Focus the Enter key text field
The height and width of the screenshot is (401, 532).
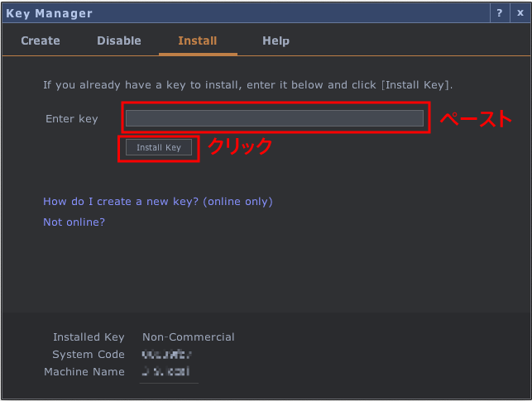(274, 118)
